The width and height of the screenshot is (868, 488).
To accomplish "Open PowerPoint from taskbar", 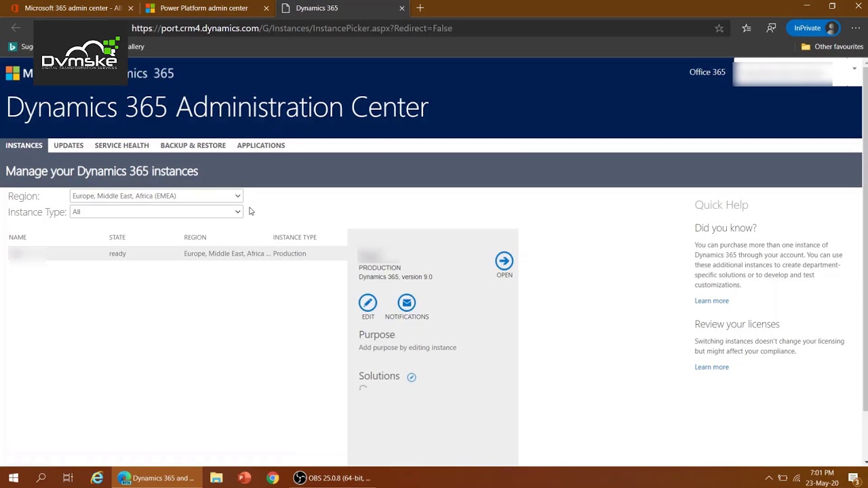I will pyautogui.click(x=245, y=478).
